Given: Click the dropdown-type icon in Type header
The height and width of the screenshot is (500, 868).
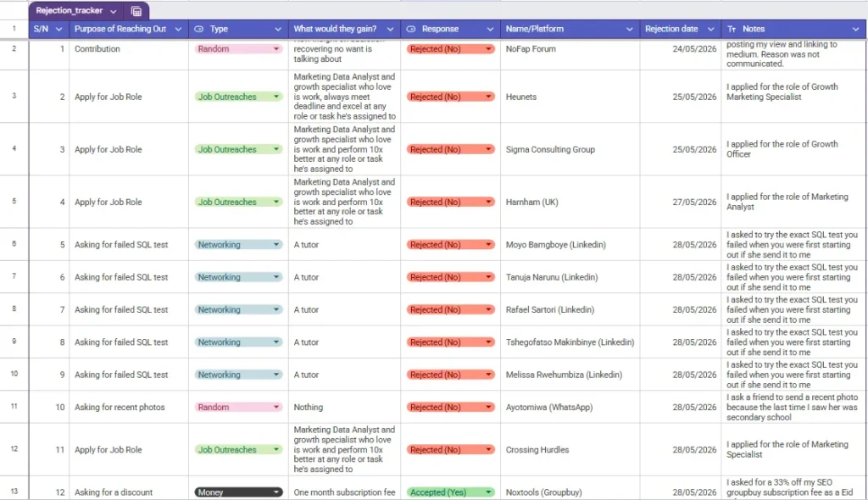Looking at the screenshot, I should pos(198,29).
